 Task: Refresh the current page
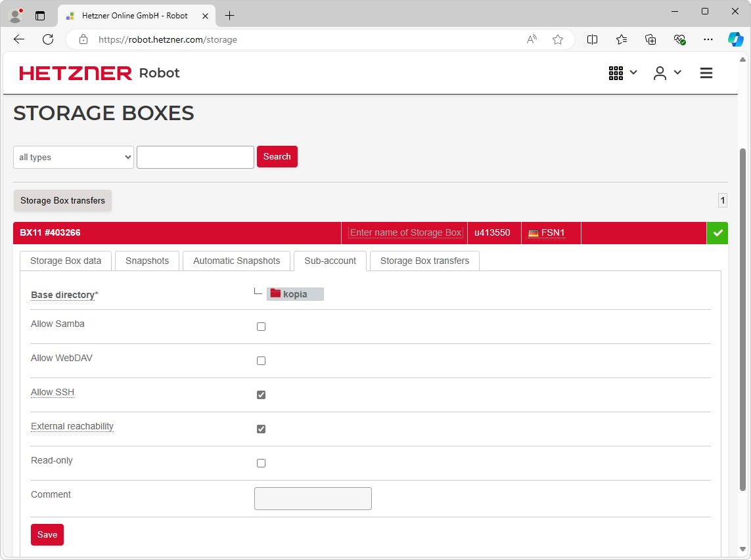tap(48, 39)
